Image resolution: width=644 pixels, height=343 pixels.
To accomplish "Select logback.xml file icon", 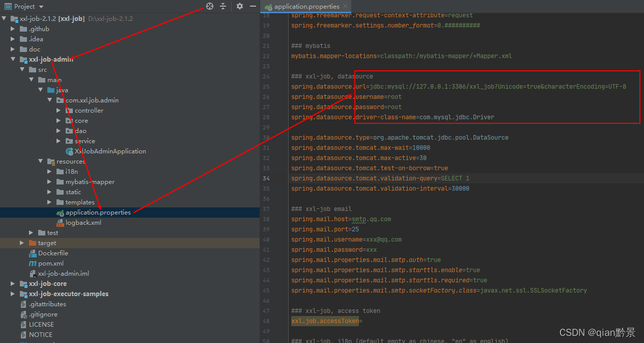I will (60, 223).
